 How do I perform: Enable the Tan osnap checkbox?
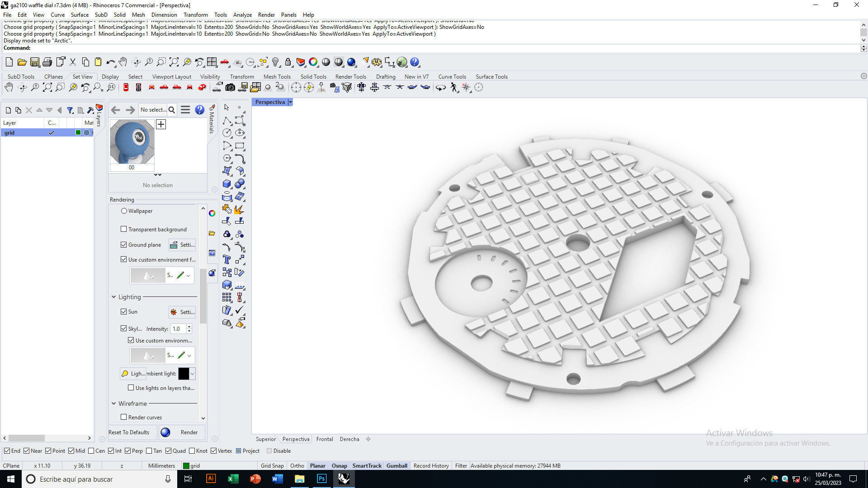pos(149,450)
